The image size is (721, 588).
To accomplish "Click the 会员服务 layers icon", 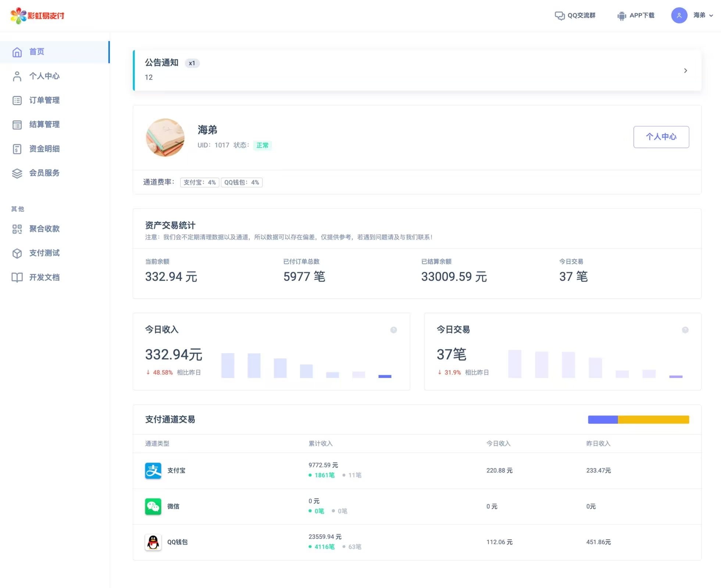I will point(17,173).
